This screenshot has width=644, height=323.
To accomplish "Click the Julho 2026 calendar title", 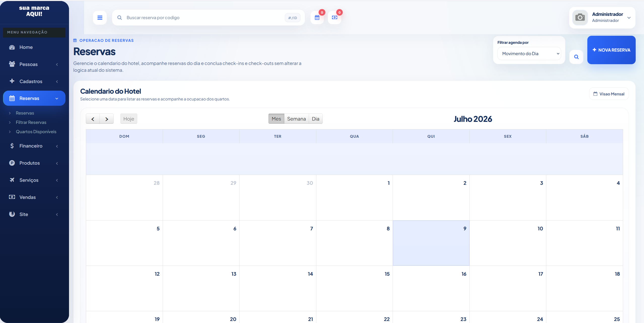I will click(473, 119).
